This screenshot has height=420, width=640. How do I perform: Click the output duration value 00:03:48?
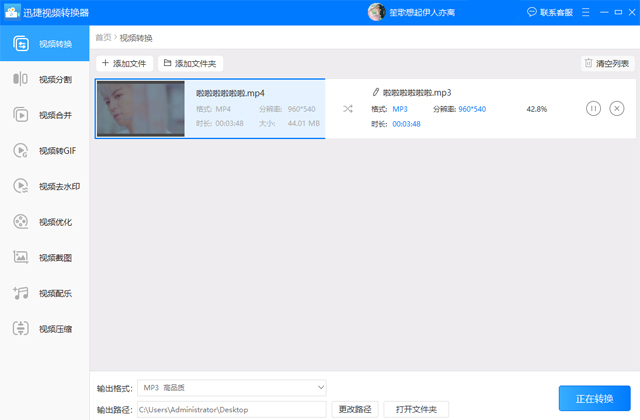click(406, 124)
